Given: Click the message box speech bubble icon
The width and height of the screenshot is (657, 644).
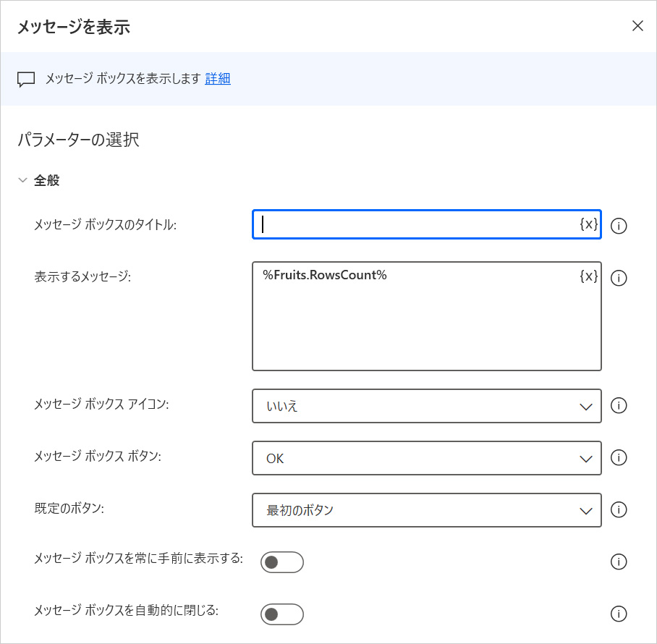Looking at the screenshot, I should 26,80.
